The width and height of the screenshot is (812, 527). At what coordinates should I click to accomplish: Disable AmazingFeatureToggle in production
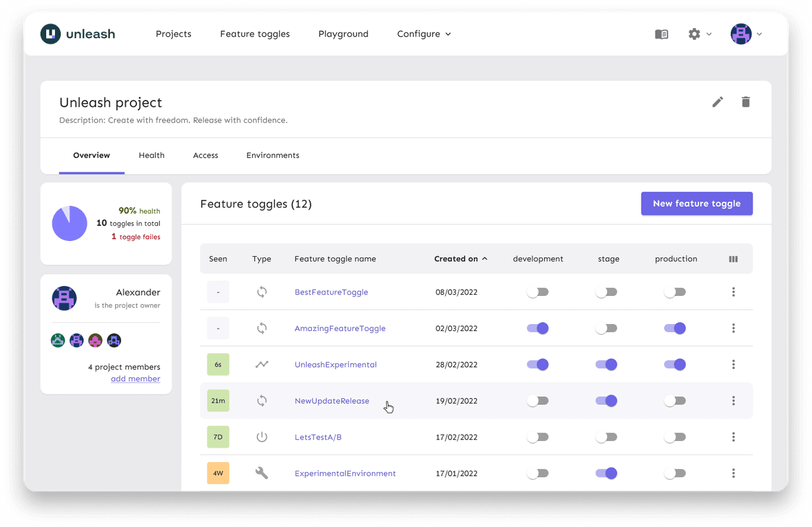coord(675,328)
